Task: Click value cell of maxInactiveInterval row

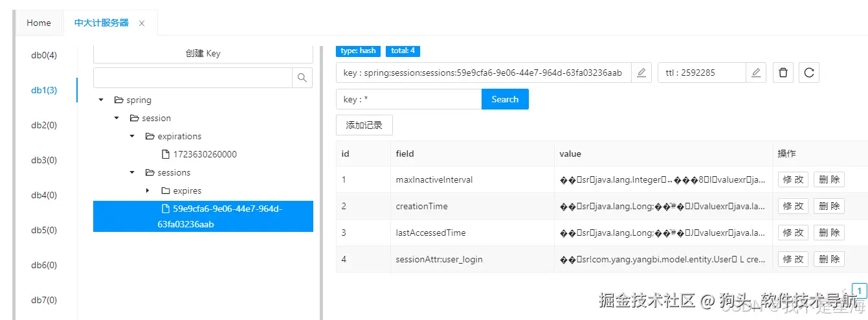Action: pos(663,179)
